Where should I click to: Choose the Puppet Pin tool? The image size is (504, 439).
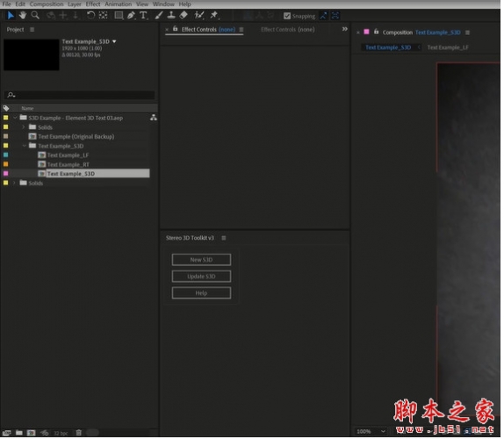[213, 15]
